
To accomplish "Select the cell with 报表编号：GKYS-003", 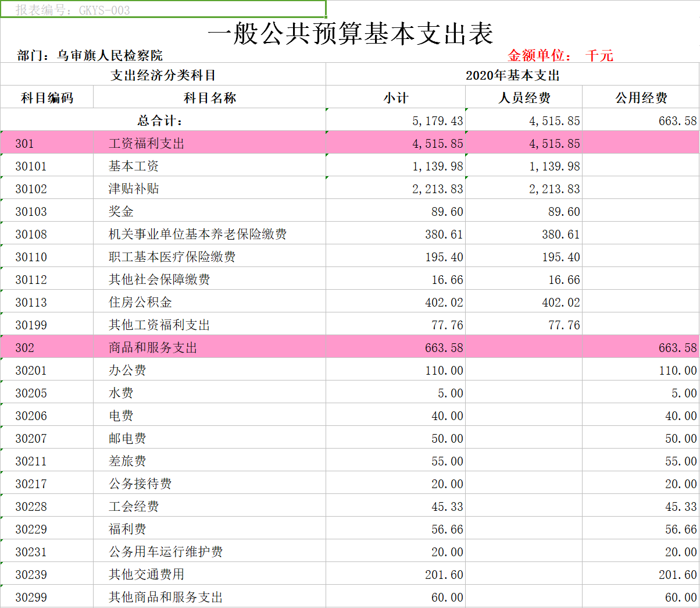I will pos(163,9).
